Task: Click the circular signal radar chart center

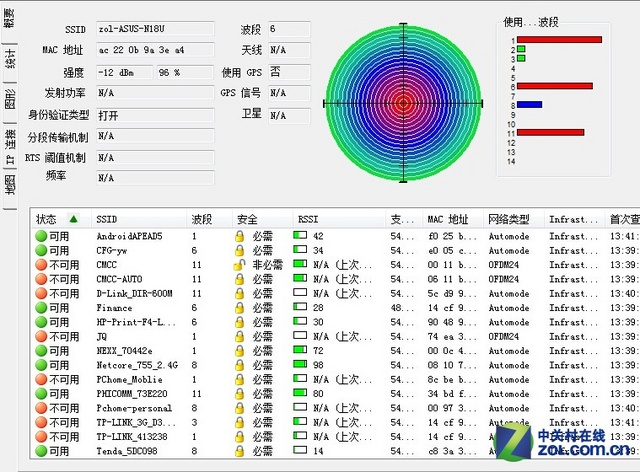Action: (x=403, y=103)
